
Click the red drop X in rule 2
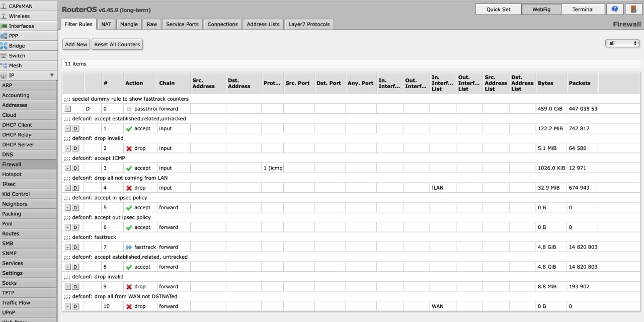tap(129, 148)
